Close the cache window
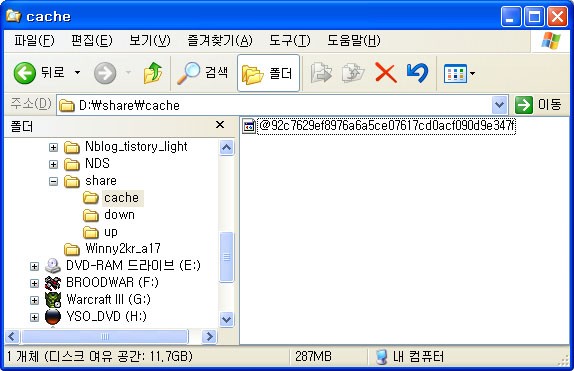Screen dimensions: 574x371 pyautogui.click(x=558, y=17)
